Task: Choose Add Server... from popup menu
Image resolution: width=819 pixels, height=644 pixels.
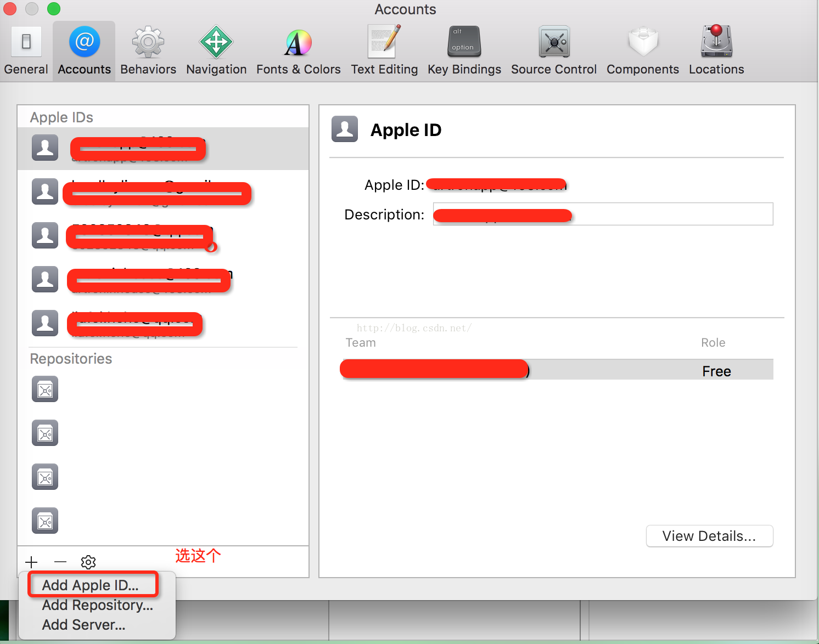Action: [84, 625]
